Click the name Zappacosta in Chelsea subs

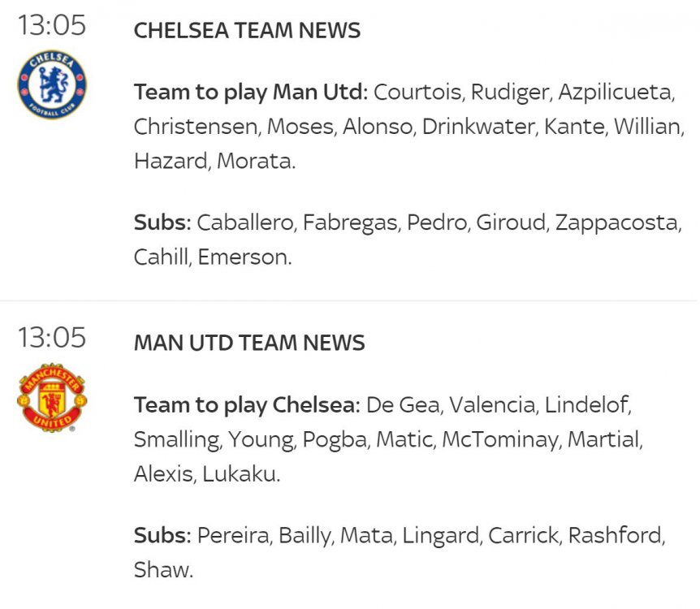[616, 223]
